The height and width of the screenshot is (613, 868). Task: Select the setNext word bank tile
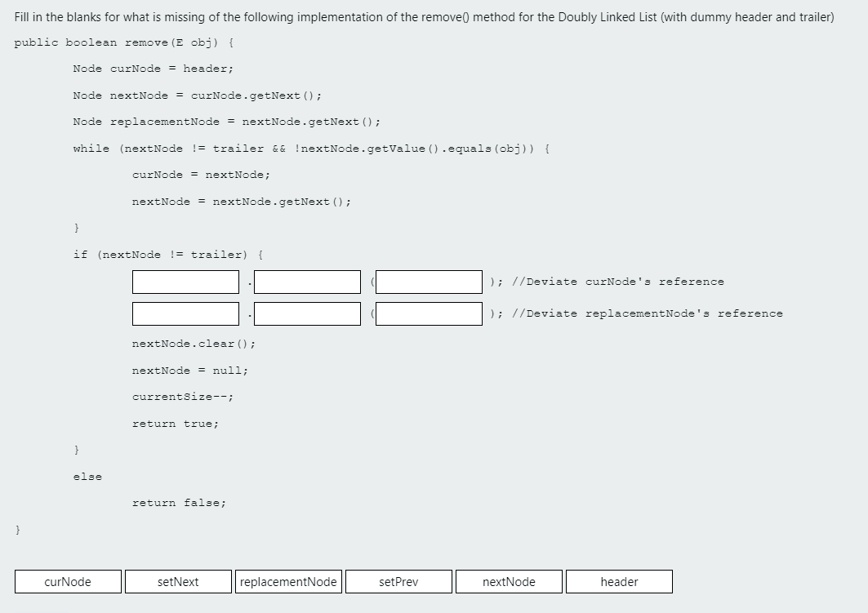[178, 581]
